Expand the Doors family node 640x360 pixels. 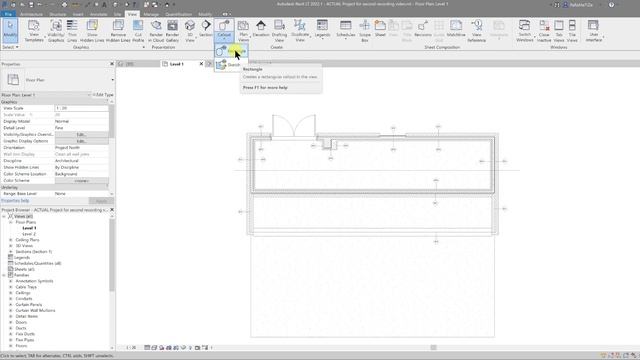click(11, 322)
